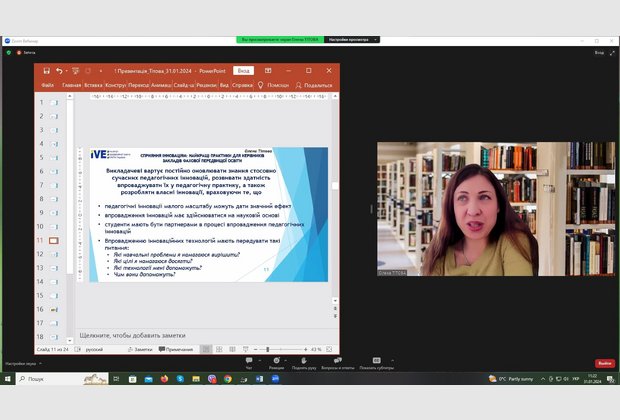Show subtitles in the webinar toolbar
Image resolution: width=620 pixels, height=420 pixels.
[375, 363]
